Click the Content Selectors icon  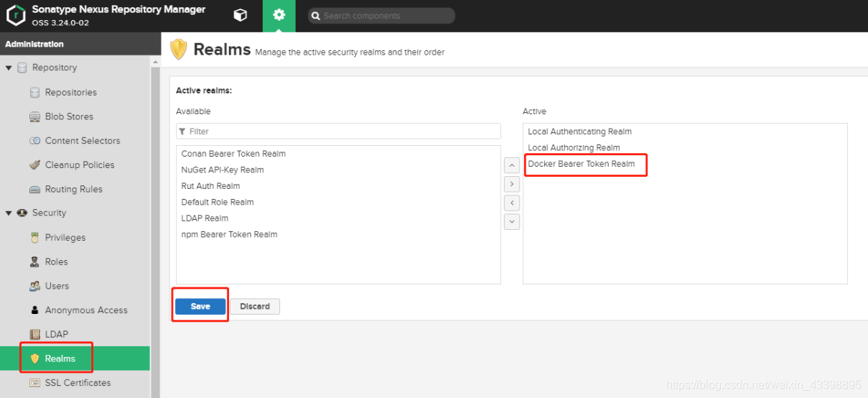[34, 141]
